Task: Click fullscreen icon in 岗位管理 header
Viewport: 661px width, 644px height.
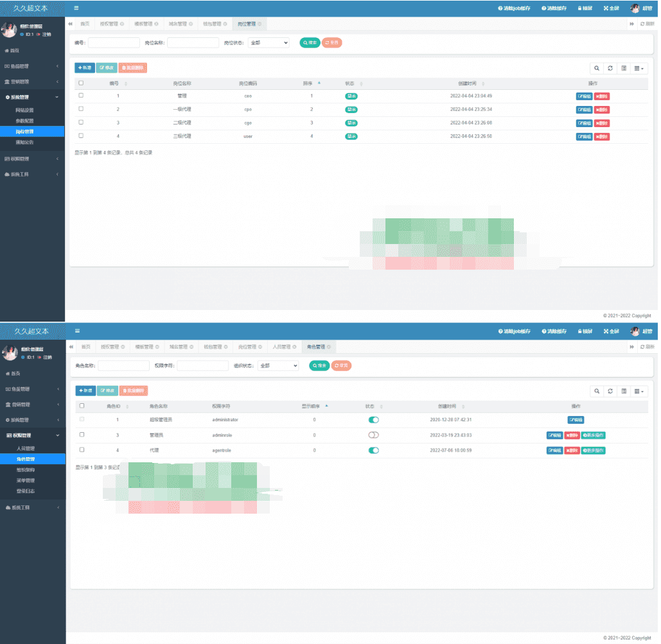Action: [611, 8]
